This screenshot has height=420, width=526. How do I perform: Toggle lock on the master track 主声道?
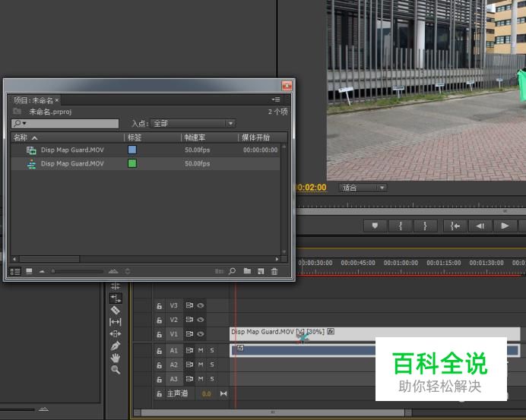click(160, 394)
